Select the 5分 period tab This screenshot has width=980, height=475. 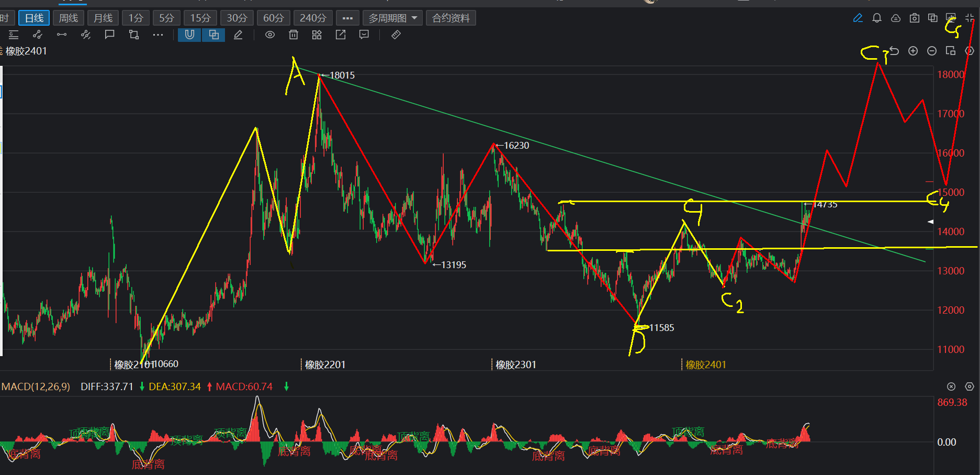pyautogui.click(x=167, y=18)
